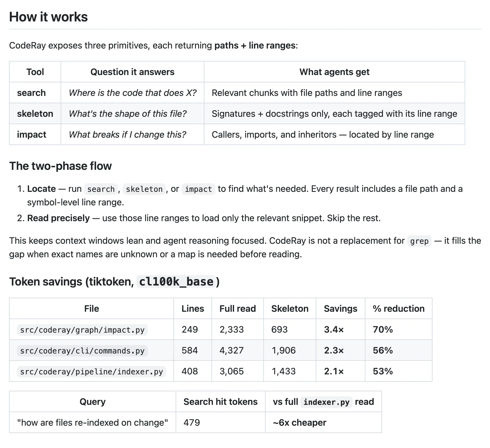Click the '% reduction' column header
The width and height of the screenshot is (490, 448).
399,308
